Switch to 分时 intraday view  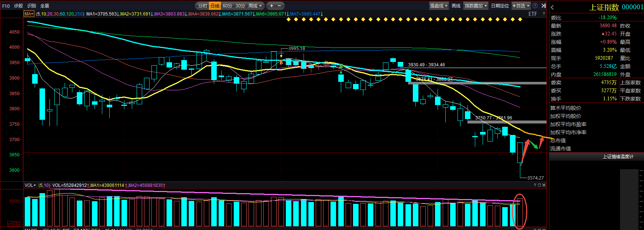click(x=202, y=6)
